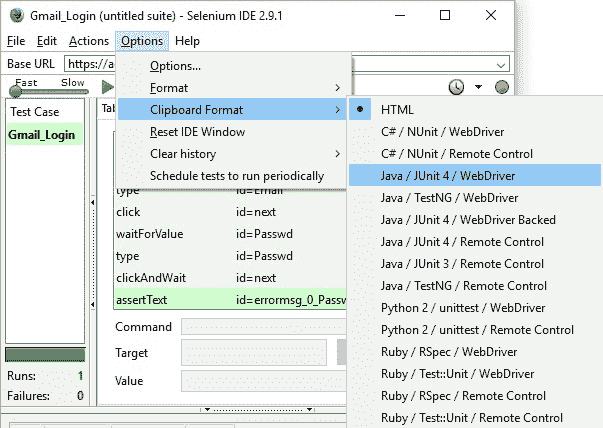603x428 pixels.
Task: Click the Failures count value
Action: (x=80, y=395)
